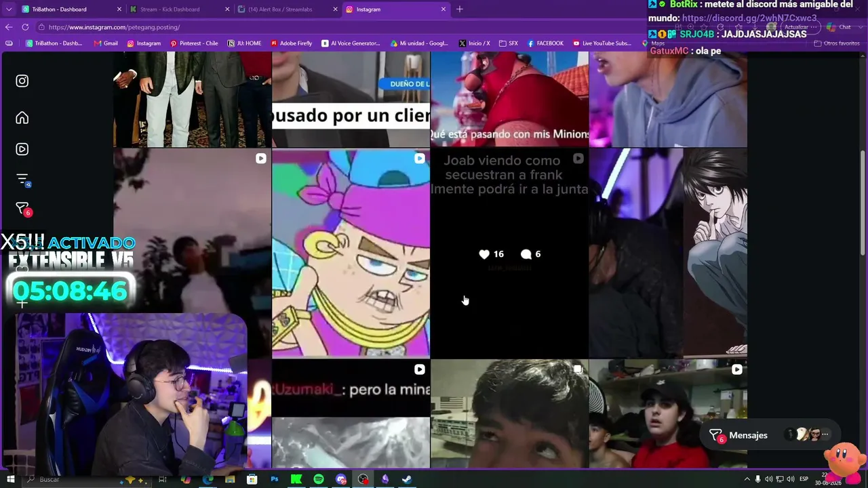Open OBS Studio from the taskbar
This screenshot has height=488, width=868.
click(x=363, y=479)
